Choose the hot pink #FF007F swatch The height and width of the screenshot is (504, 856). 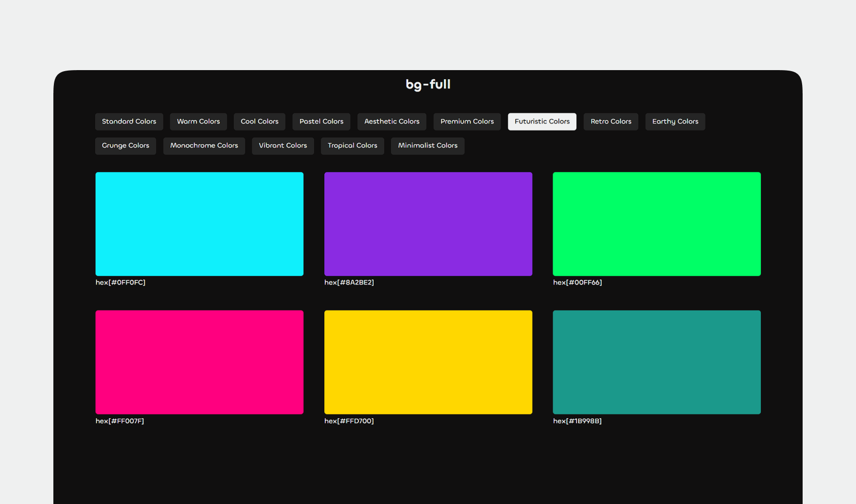pos(199,362)
